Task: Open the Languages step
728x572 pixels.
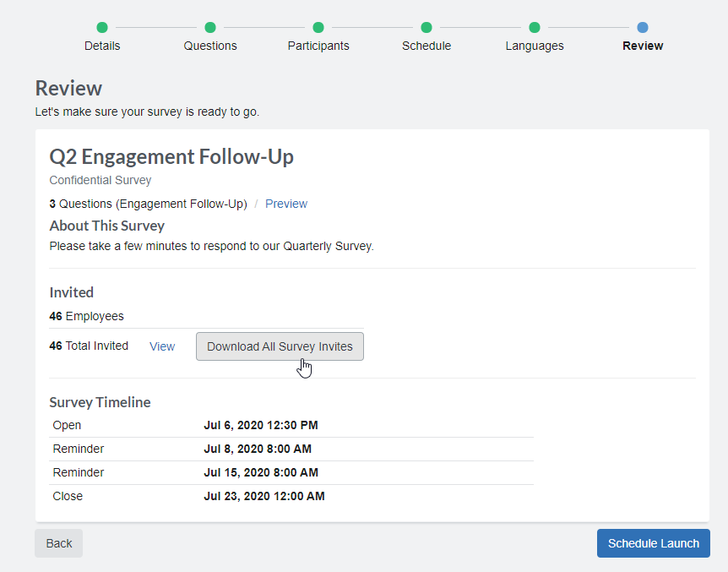Action: [534, 46]
